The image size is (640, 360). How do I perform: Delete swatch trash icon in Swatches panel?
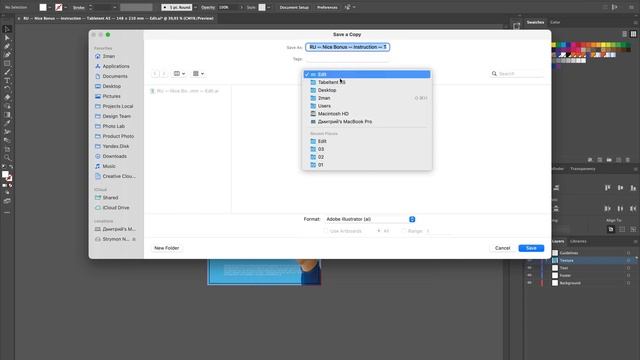[x=628, y=160]
